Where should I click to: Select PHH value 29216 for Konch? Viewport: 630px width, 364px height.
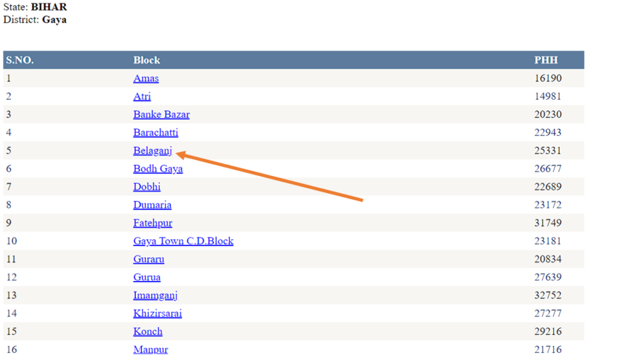click(548, 331)
